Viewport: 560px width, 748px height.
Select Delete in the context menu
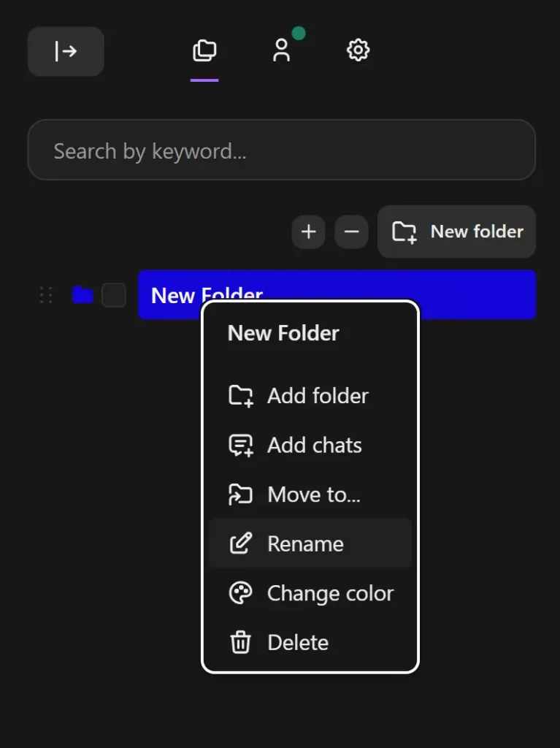[x=298, y=642]
